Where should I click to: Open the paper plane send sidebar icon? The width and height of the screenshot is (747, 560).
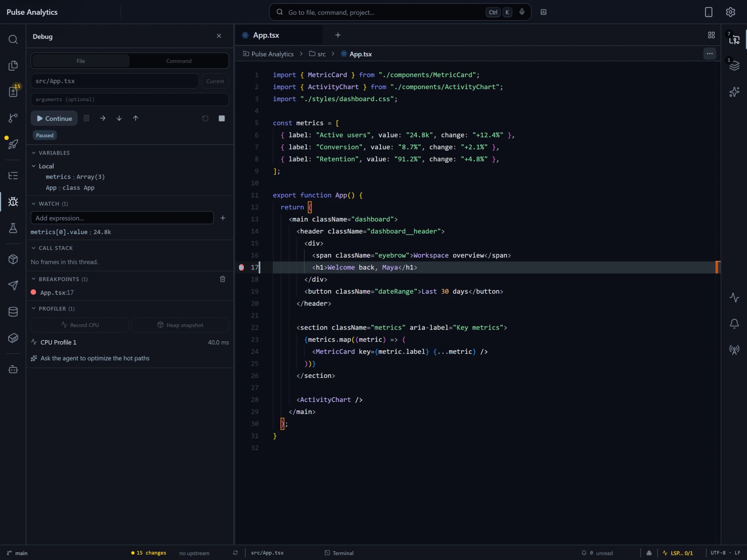(13, 285)
